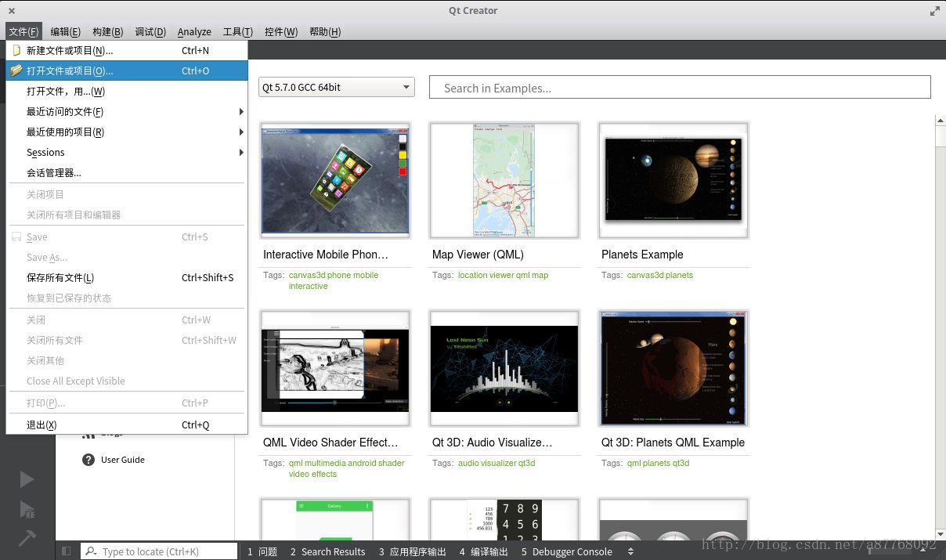Click the 'Qt 3D: Planets QML Example' title
The image size is (946, 560).
pos(673,443)
